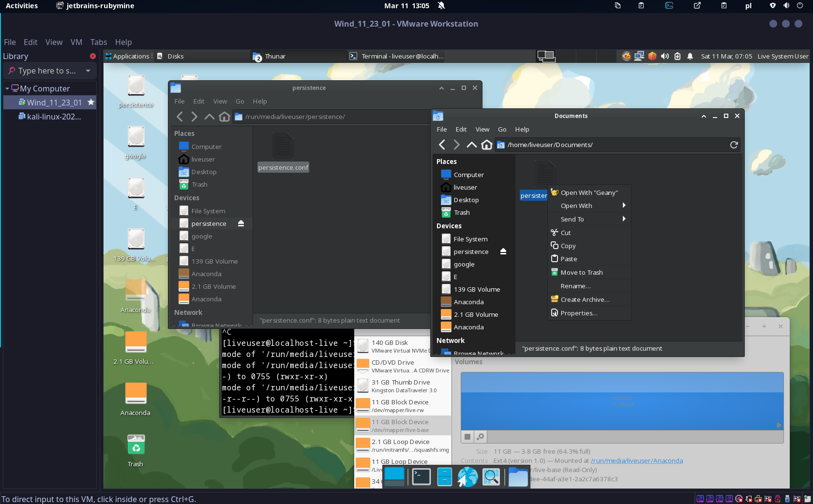Open persistence drive icon on desktop
Screen dimensions: 813x504
136,91
